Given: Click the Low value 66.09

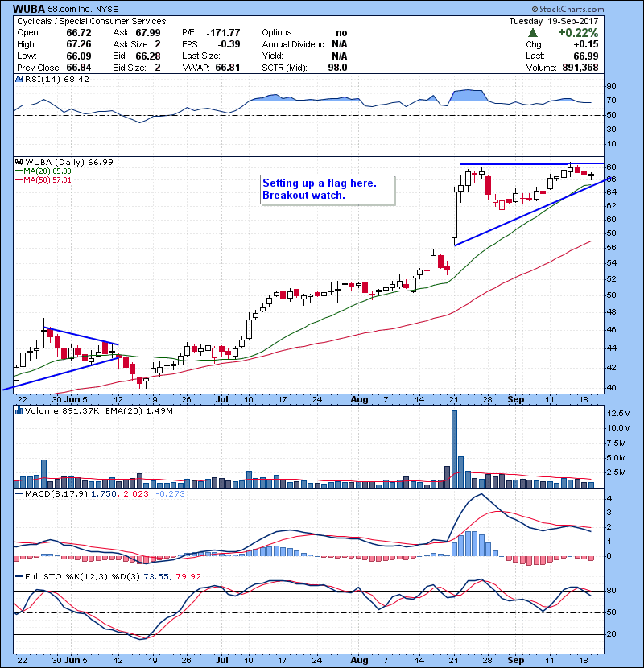Looking at the screenshot, I should [78, 56].
